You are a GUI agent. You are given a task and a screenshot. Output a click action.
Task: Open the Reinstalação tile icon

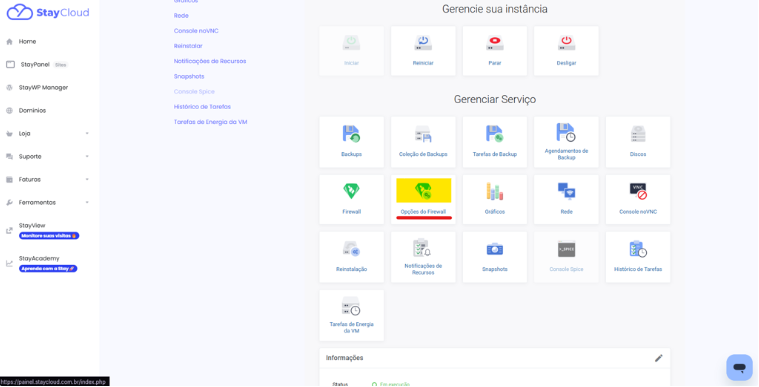point(351,249)
